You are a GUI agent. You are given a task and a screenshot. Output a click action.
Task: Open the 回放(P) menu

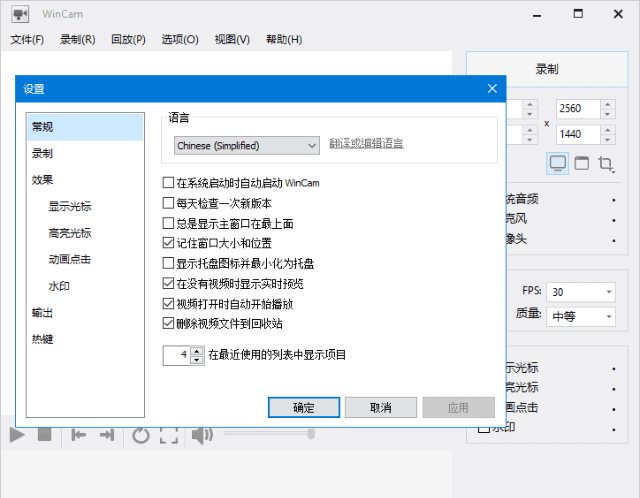(128, 39)
